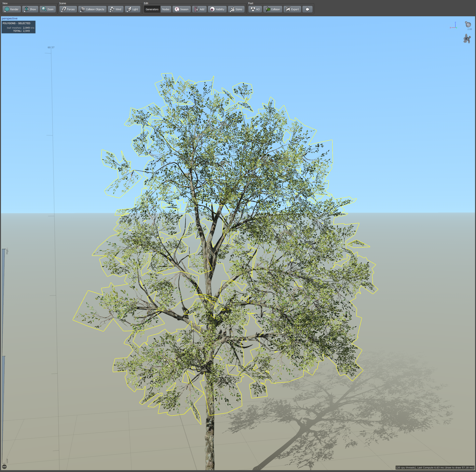Click the back arrow toolbar icon
This screenshot has width=476, height=472.
click(307, 9)
